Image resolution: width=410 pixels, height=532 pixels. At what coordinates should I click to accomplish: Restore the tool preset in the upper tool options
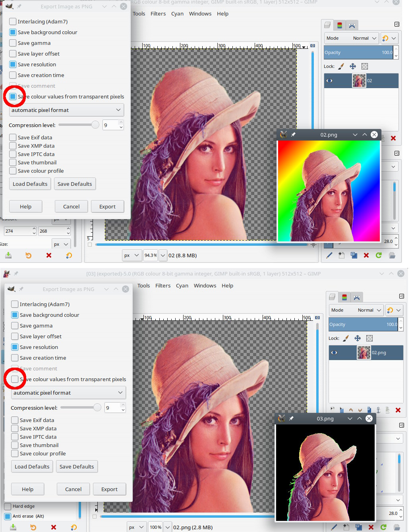29,255
